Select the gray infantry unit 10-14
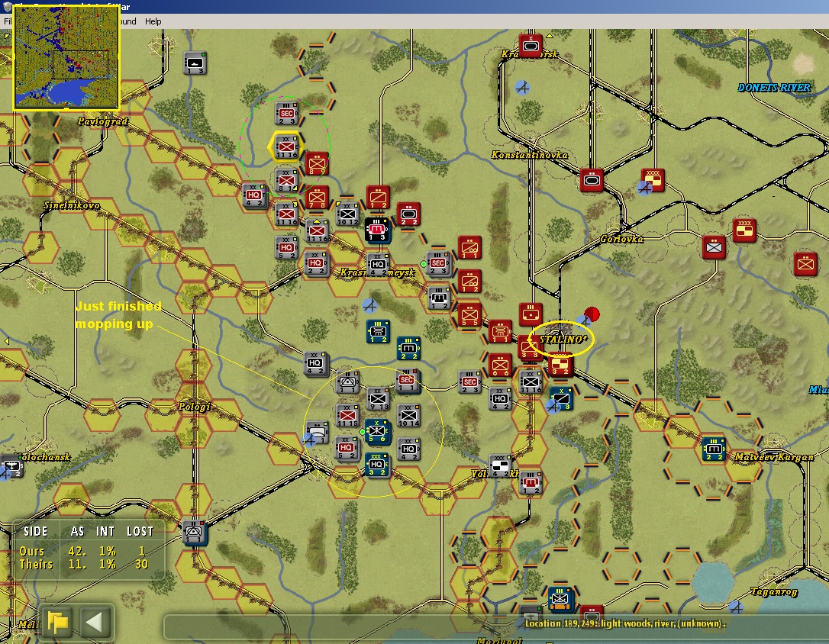Screen dimensions: 829x644 coord(408,416)
